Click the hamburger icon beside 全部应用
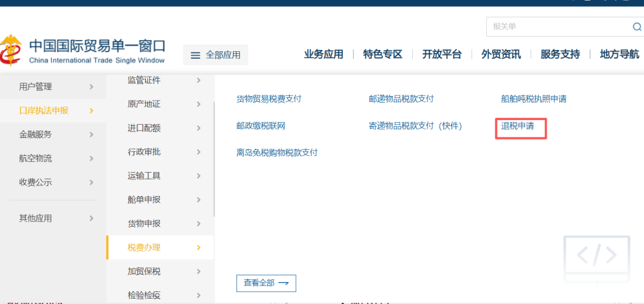This screenshot has width=644, height=304. coord(196,55)
